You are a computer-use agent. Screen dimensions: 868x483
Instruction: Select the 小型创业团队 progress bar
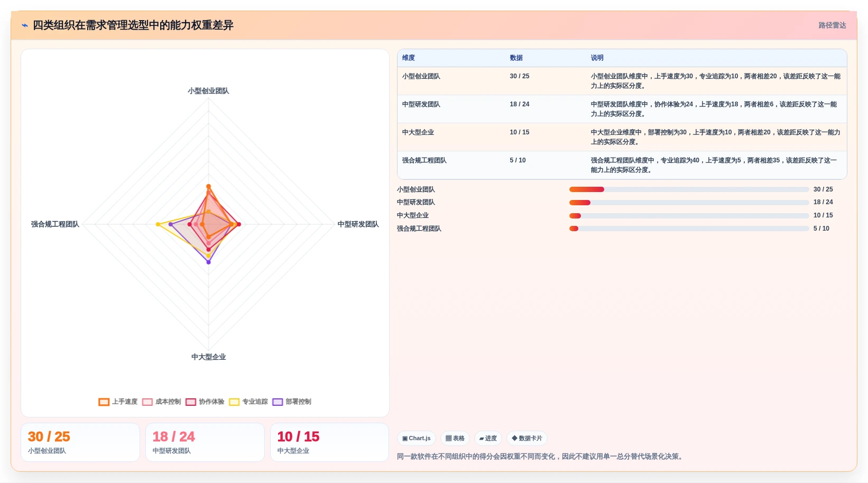point(689,189)
